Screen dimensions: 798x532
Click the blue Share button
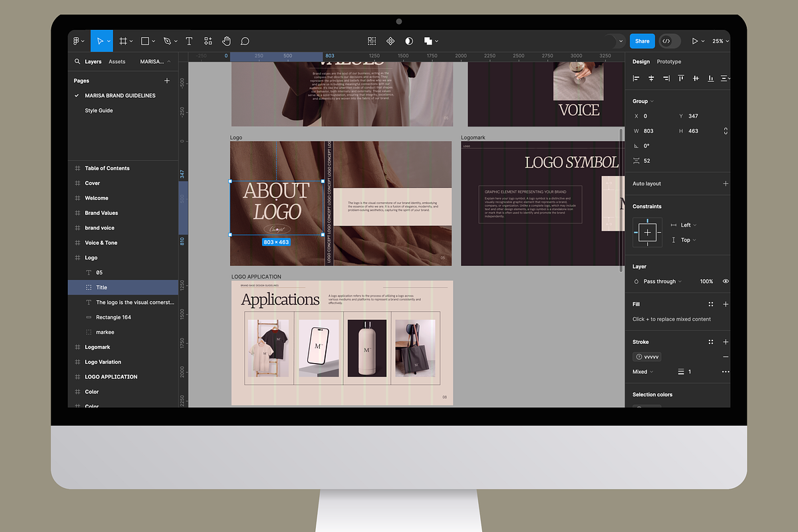click(x=642, y=41)
